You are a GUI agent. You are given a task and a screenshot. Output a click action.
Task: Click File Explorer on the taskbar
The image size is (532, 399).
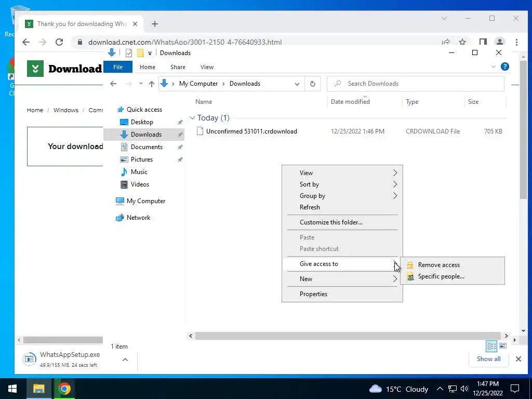[38, 389]
